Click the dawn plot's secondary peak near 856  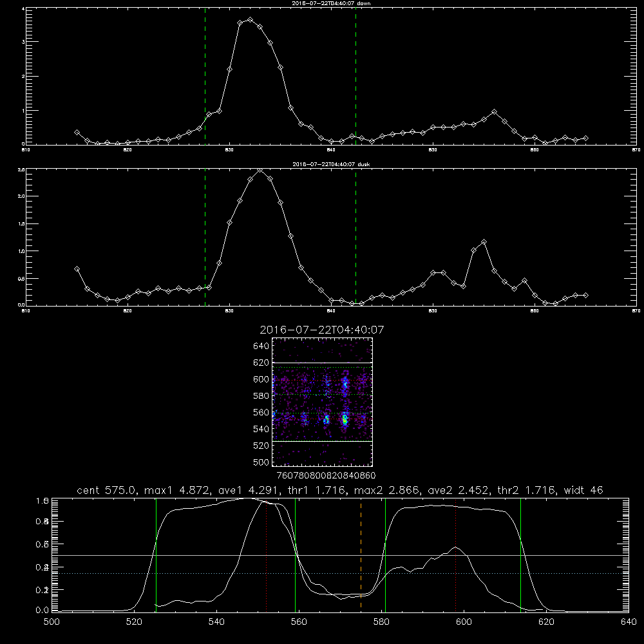coord(494,111)
